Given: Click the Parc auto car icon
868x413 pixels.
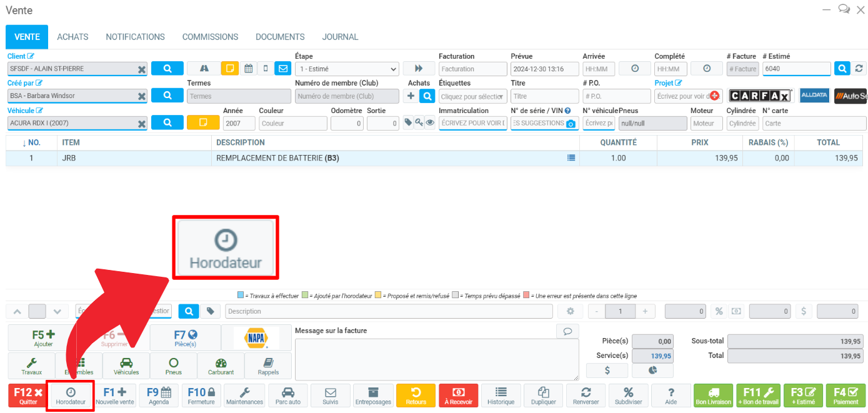Looking at the screenshot, I should pos(288,396).
